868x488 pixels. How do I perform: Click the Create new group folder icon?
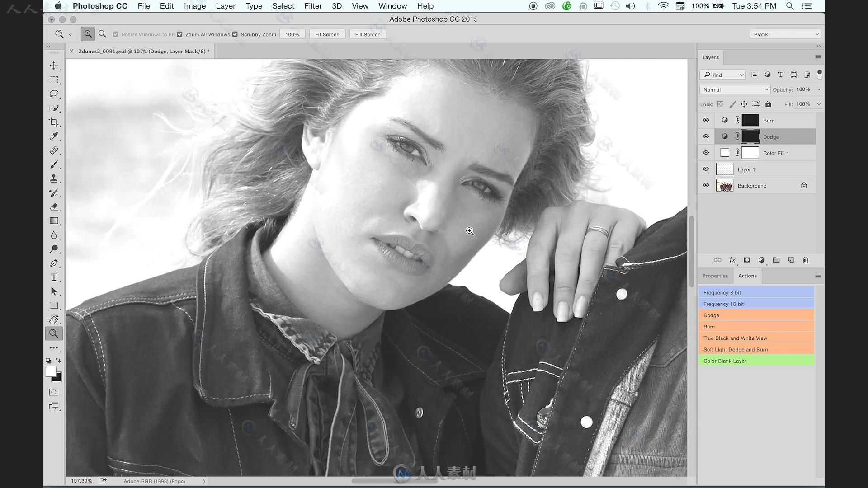click(x=776, y=260)
